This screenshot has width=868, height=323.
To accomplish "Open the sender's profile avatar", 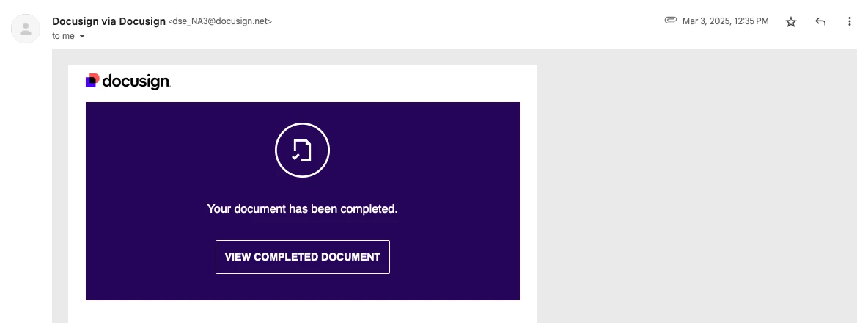I will (26, 29).
